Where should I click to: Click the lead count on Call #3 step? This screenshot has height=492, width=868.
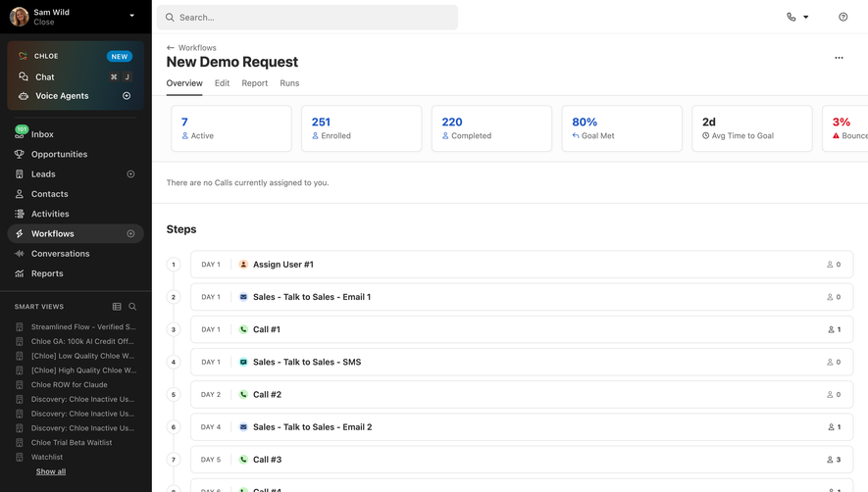[834, 460]
